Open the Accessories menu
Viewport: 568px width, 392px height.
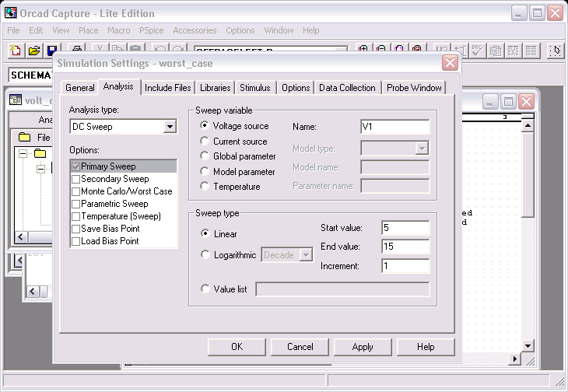coord(195,30)
